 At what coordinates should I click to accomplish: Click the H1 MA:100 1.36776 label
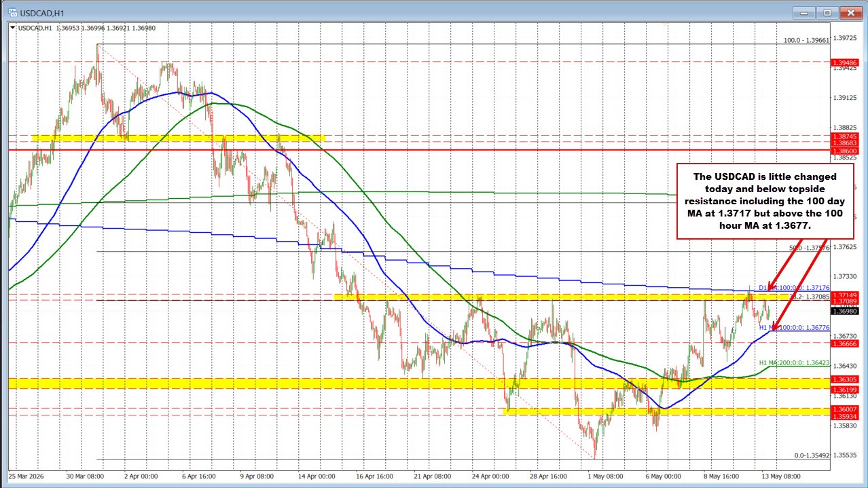[793, 327]
